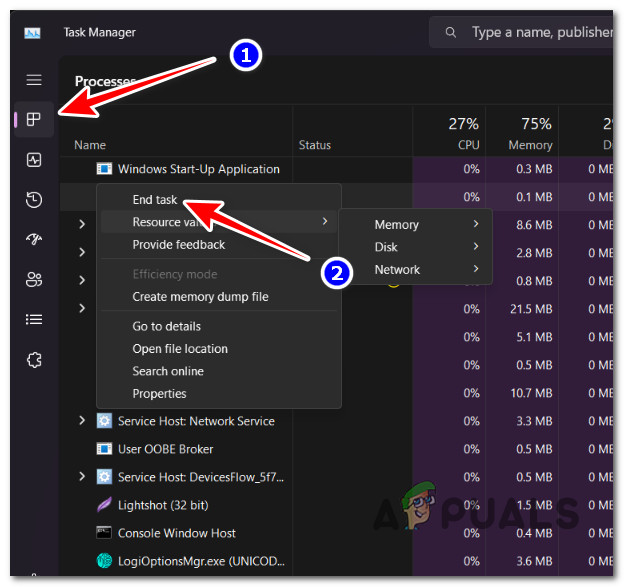Expand the Disk submenu arrow
624x587 pixels.
pyautogui.click(x=476, y=246)
